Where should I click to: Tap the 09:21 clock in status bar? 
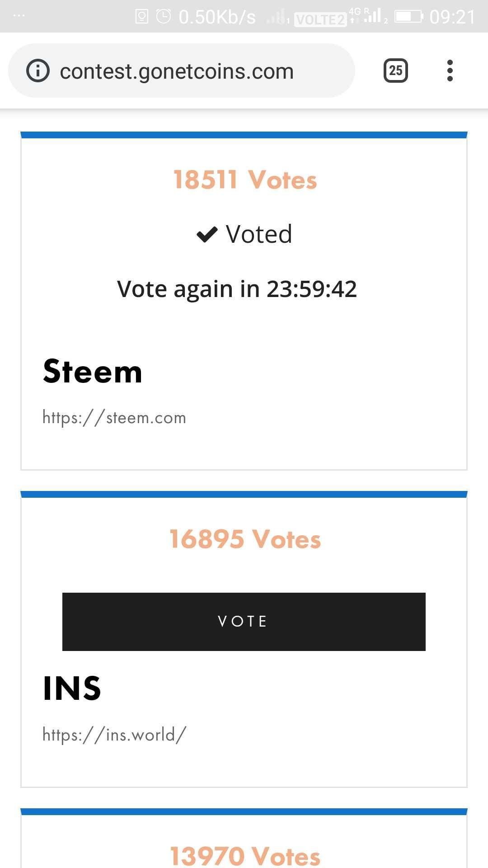(x=452, y=17)
